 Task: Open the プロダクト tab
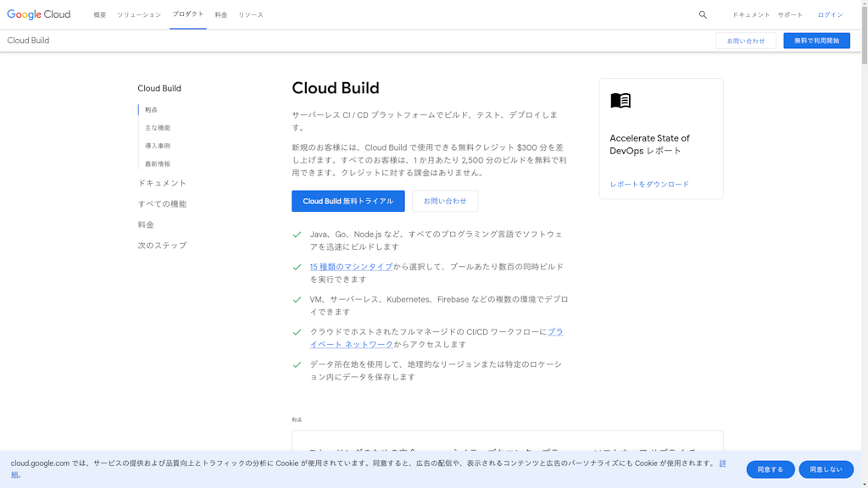click(x=187, y=14)
